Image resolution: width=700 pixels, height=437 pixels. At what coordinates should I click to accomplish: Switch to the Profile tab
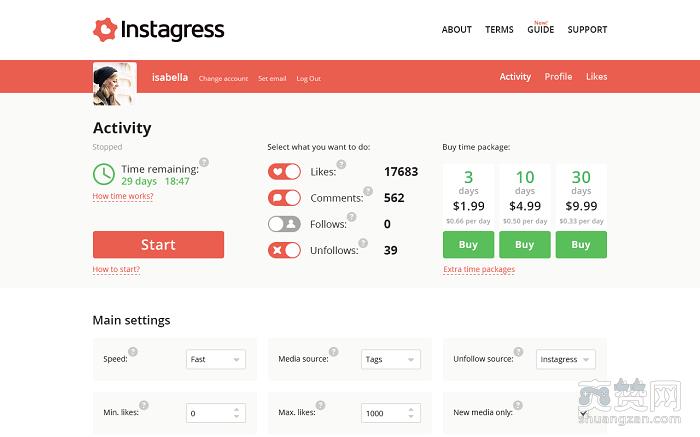pyautogui.click(x=558, y=77)
